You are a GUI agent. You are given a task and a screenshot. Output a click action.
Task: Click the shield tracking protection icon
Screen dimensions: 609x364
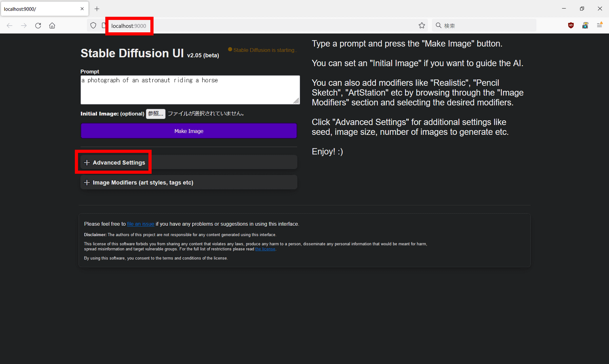(93, 26)
